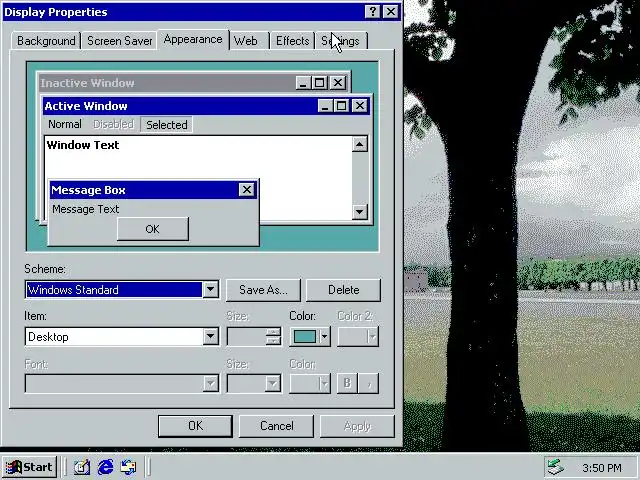Click the Cancel button
This screenshot has width=640, height=480.
[276, 426]
